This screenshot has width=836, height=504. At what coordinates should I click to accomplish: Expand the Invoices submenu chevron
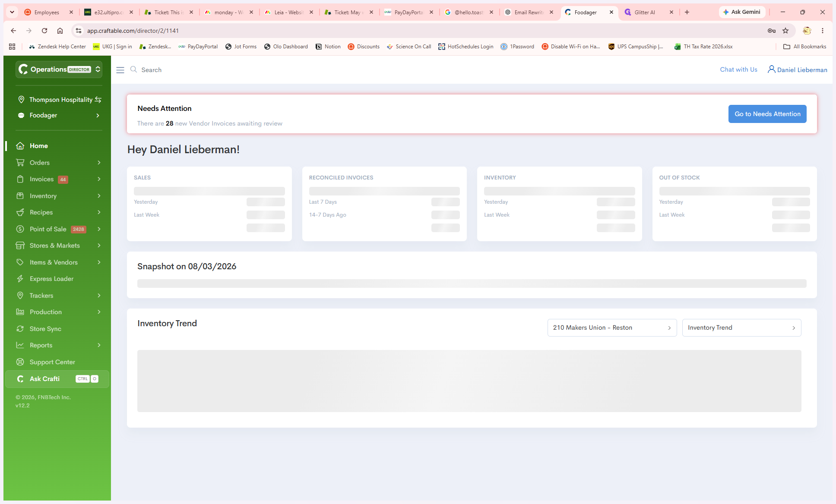pos(99,179)
